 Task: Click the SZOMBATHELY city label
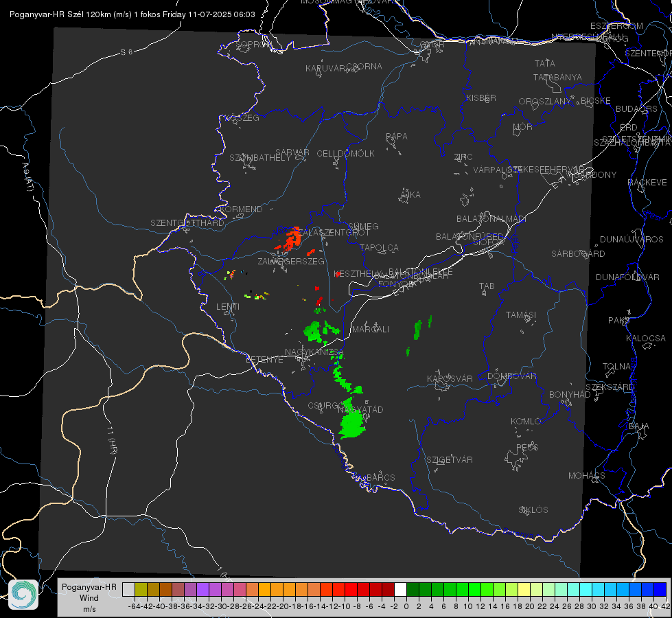tap(259, 158)
